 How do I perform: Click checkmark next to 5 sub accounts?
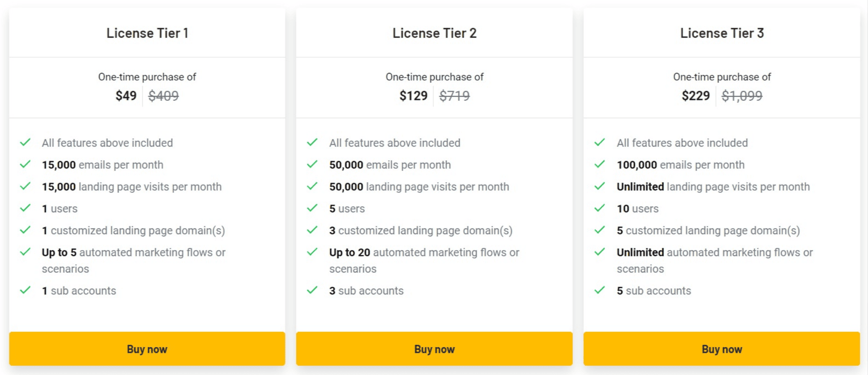pos(600,290)
